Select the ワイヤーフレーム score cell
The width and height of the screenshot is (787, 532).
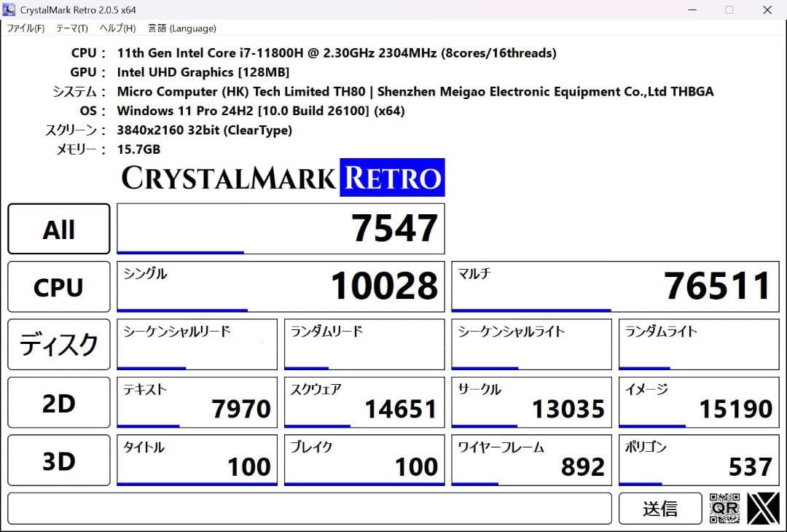click(x=531, y=460)
